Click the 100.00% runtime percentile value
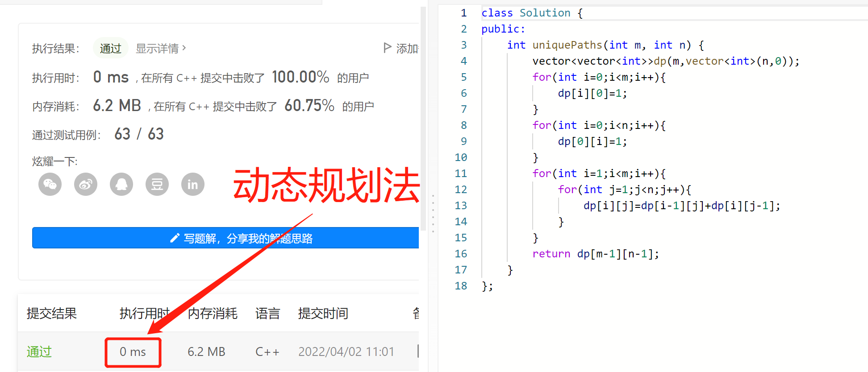Image resolution: width=868 pixels, height=372 pixels. (300, 77)
